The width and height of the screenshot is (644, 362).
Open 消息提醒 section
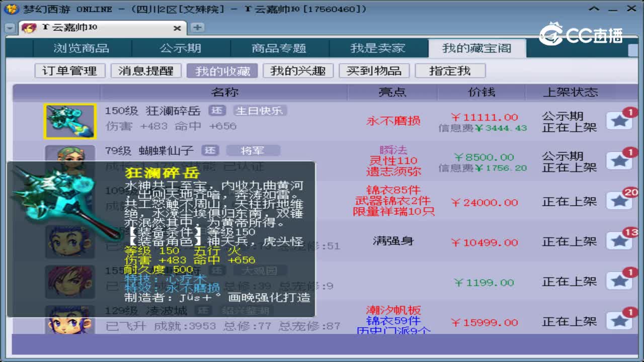[146, 71]
